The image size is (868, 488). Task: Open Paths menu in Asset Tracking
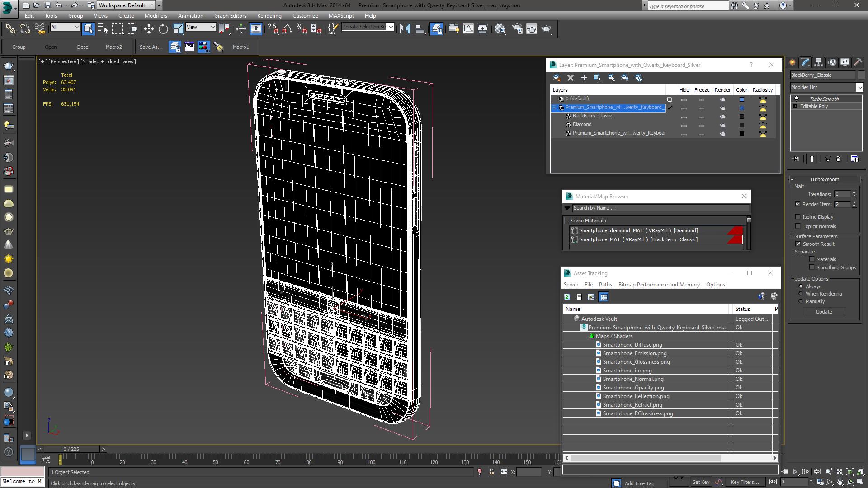click(x=605, y=285)
